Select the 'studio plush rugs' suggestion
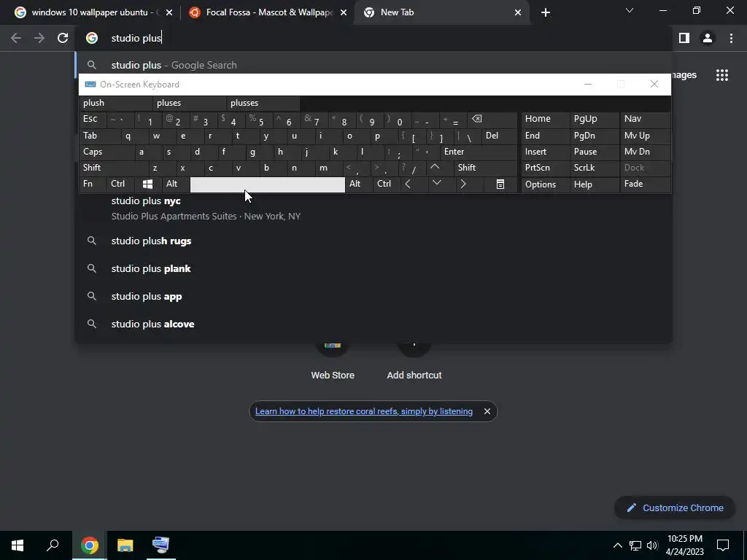747x560 pixels. point(373,241)
